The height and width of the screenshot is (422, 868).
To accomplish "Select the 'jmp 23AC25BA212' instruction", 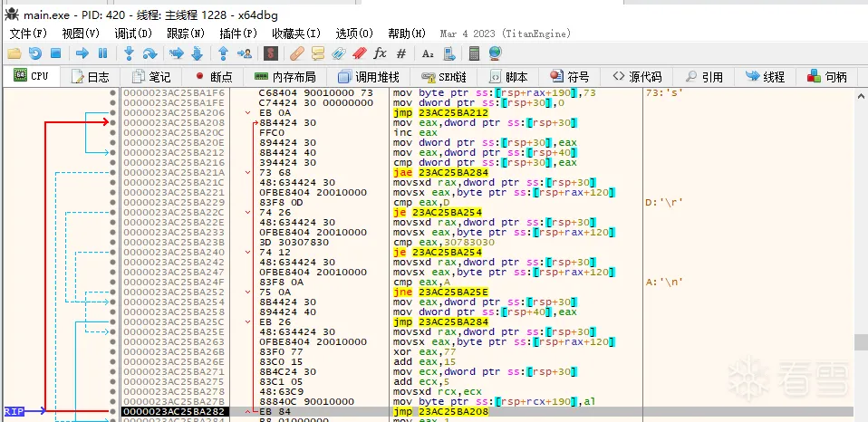I will 440,113.
